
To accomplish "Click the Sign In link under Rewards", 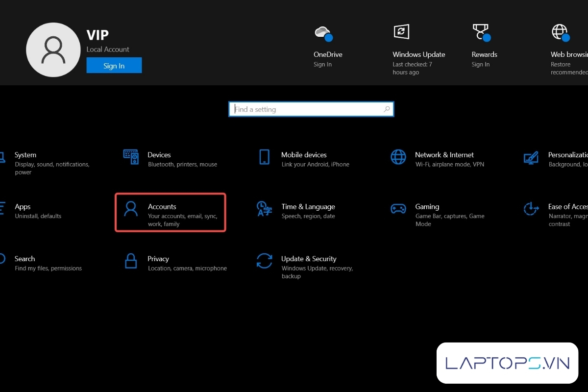I will click(480, 64).
